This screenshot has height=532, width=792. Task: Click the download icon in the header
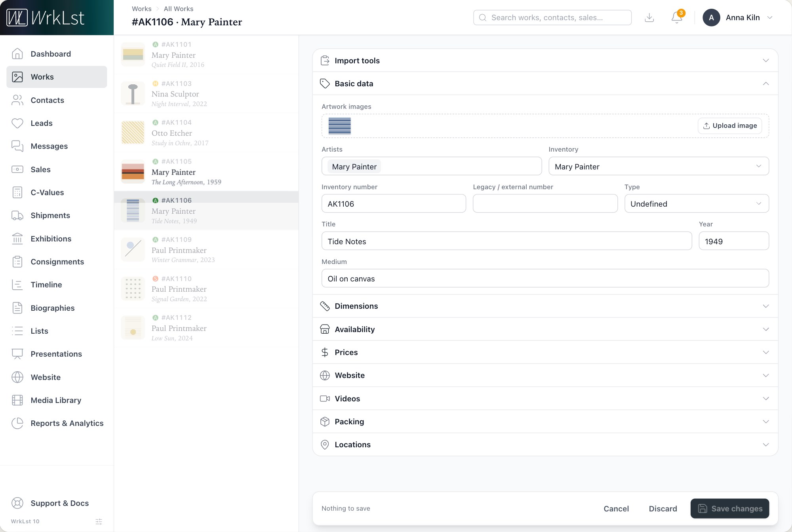649,17
